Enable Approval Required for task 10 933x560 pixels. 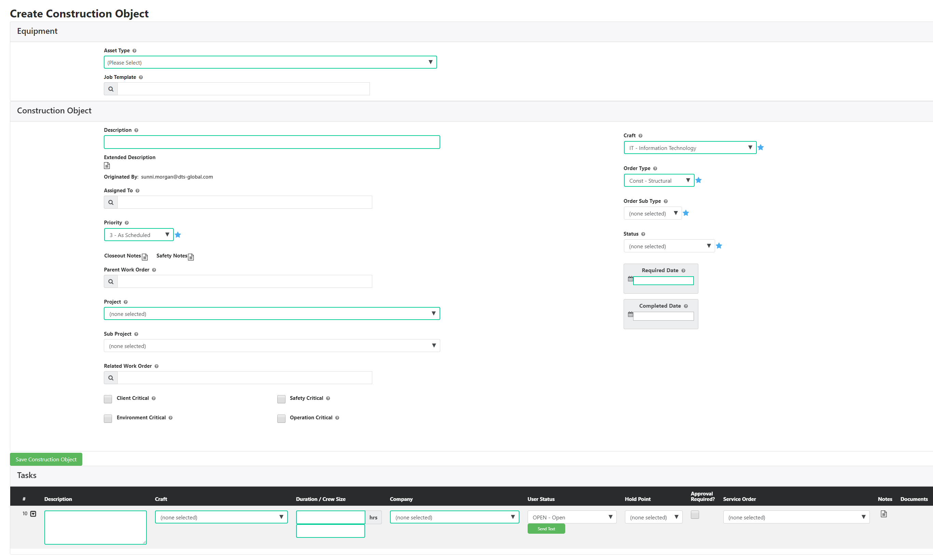pyautogui.click(x=695, y=514)
